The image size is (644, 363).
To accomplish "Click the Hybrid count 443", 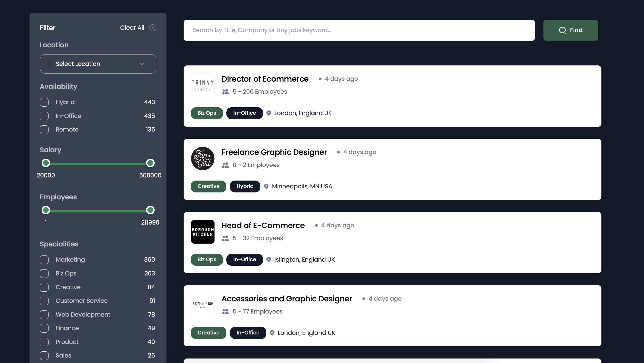I will pyautogui.click(x=150, y=102).
